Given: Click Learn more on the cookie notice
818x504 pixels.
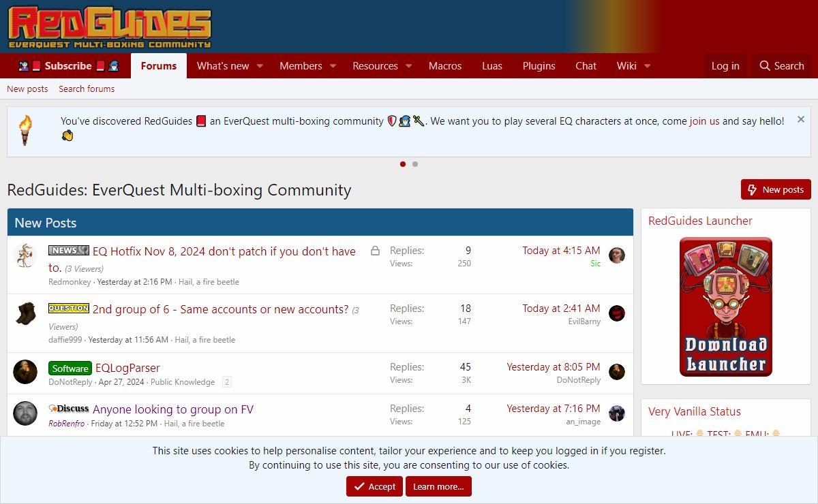Looking at the screenshot, I should pos(438,486).
